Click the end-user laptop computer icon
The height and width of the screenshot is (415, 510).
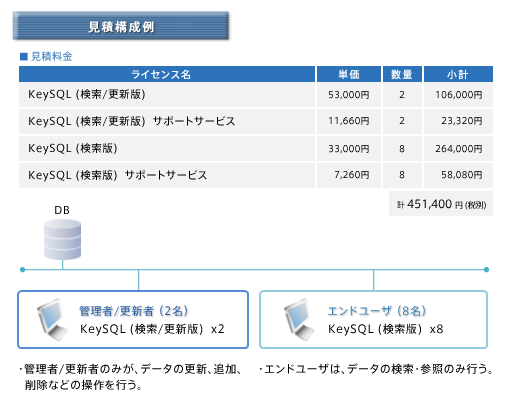299,319
